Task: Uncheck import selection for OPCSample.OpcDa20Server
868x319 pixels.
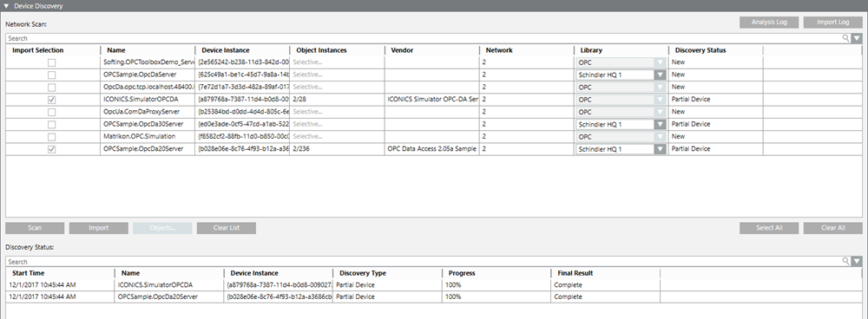Action: coord(51,149)
